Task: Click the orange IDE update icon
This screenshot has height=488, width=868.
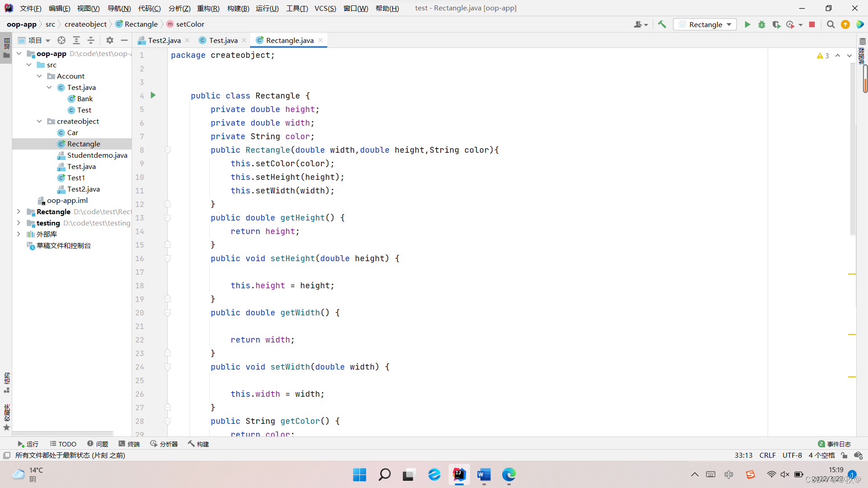Action: pyautogui.click(x=845, y=24)
